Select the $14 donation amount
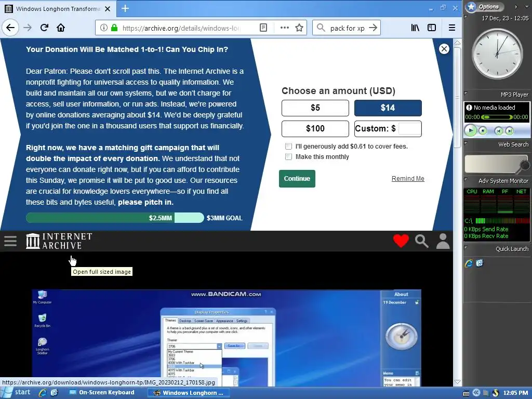This screenshot has height=399, width=532. (388, 108)
